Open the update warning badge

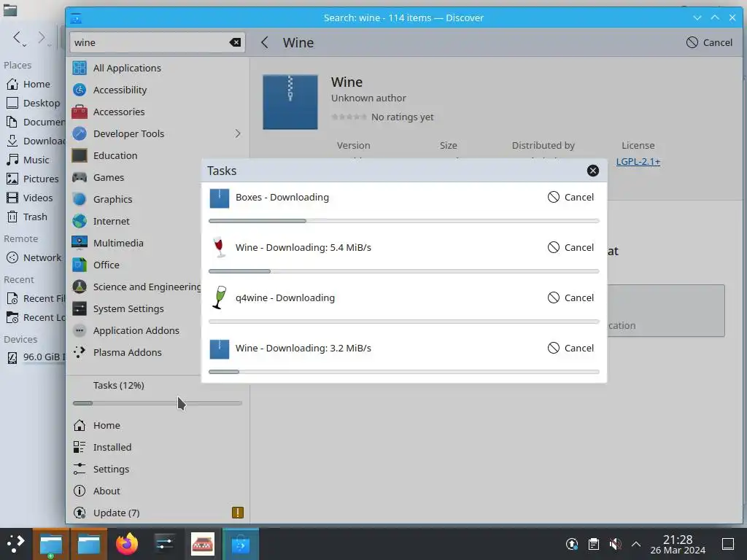(x=237, y=513)
